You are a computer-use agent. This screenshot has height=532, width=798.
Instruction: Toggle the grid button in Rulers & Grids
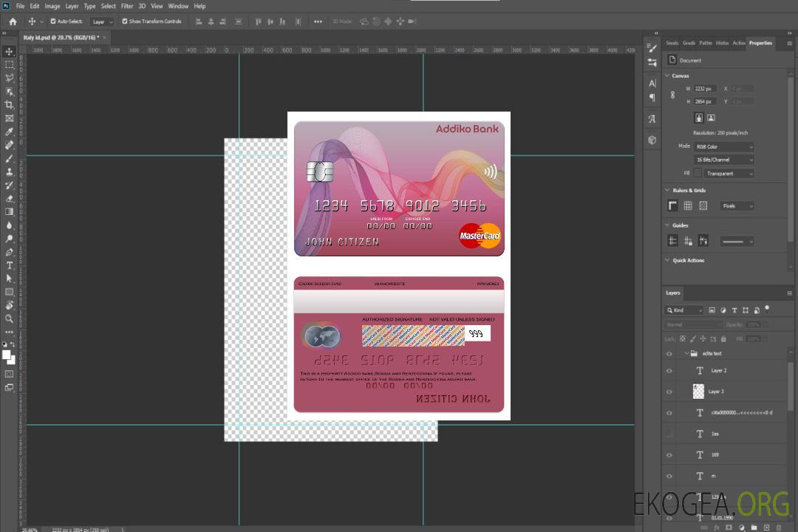(688, 205)
